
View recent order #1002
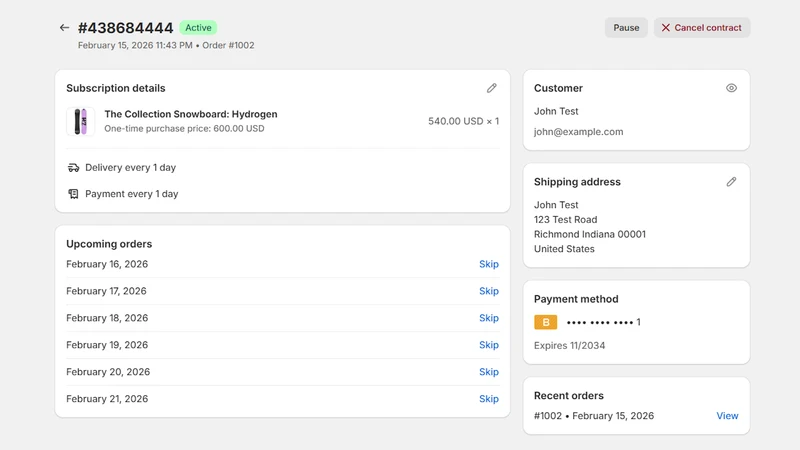(x=727, y=416)
